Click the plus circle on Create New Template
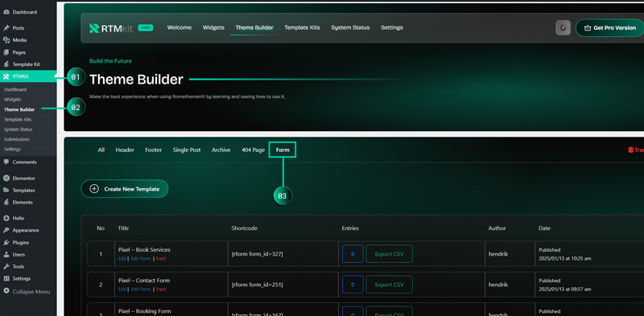This screenshot has height=316, width=644. pyautogui.click(x=94, y=189)
